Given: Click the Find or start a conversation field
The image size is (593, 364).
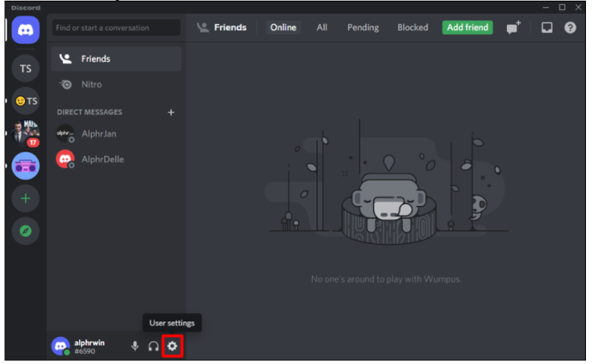Looking at the screenshot, I should (116, 28).
